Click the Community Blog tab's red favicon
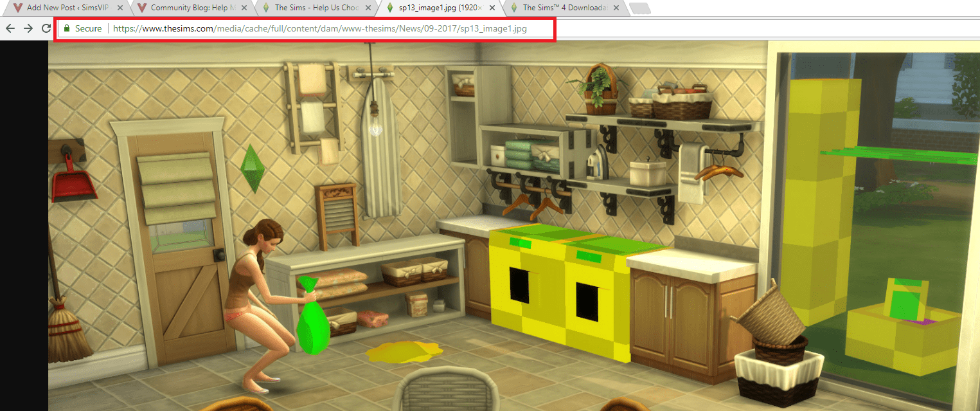980x411 pixels. (142, 8)
